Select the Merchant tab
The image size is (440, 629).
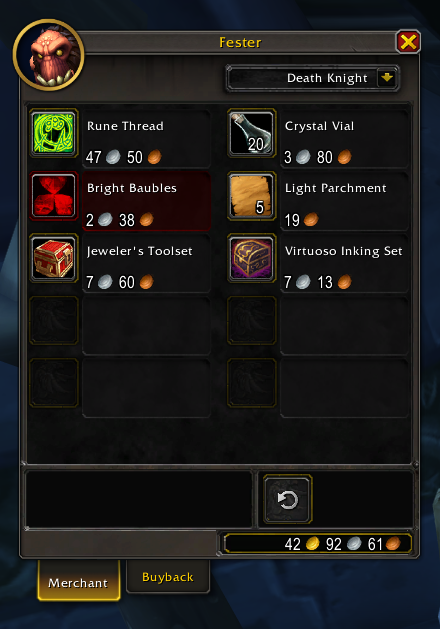pyautogui.click(x=79, y=580)
